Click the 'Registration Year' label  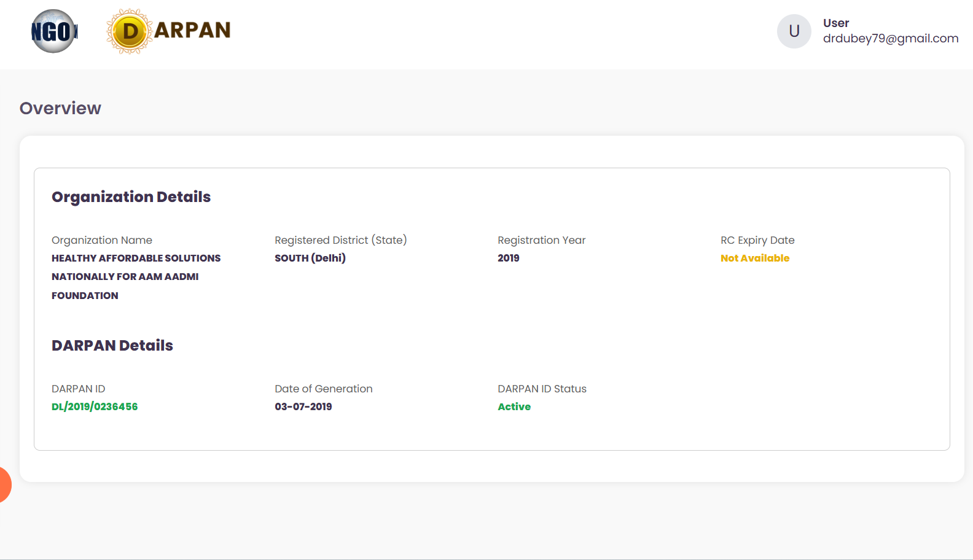(542, 240)
